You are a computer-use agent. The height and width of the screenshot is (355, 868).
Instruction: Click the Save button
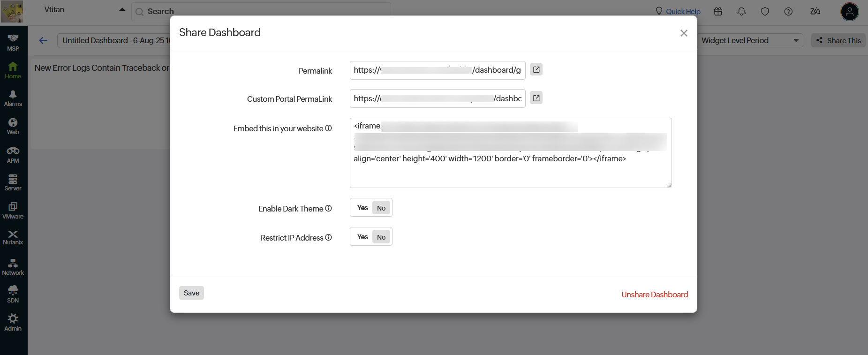[191, 293]
